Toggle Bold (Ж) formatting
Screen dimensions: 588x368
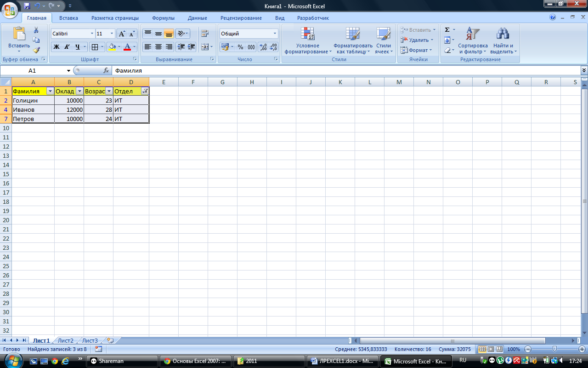[x=56, y=47]
